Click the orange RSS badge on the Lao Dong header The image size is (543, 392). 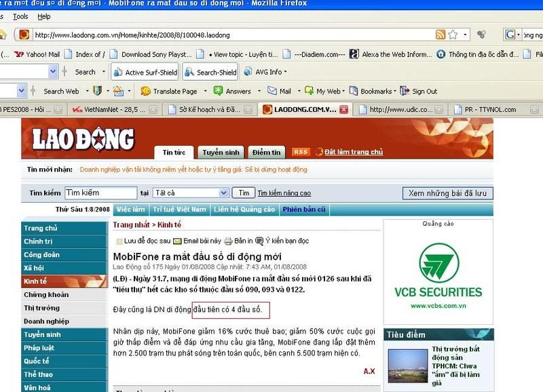301,152
